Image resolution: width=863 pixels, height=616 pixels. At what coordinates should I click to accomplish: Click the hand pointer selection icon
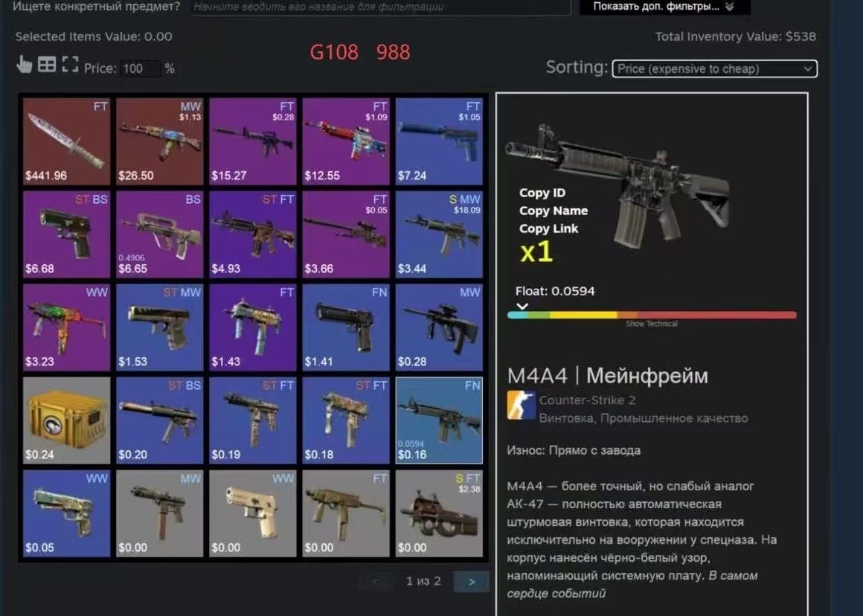25,65
